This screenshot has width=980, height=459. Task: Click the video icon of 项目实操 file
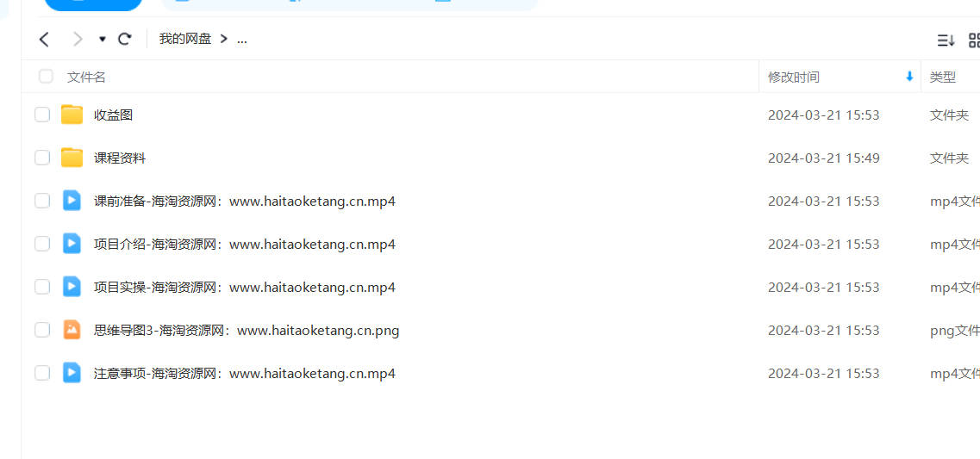[x=72, y=287]
